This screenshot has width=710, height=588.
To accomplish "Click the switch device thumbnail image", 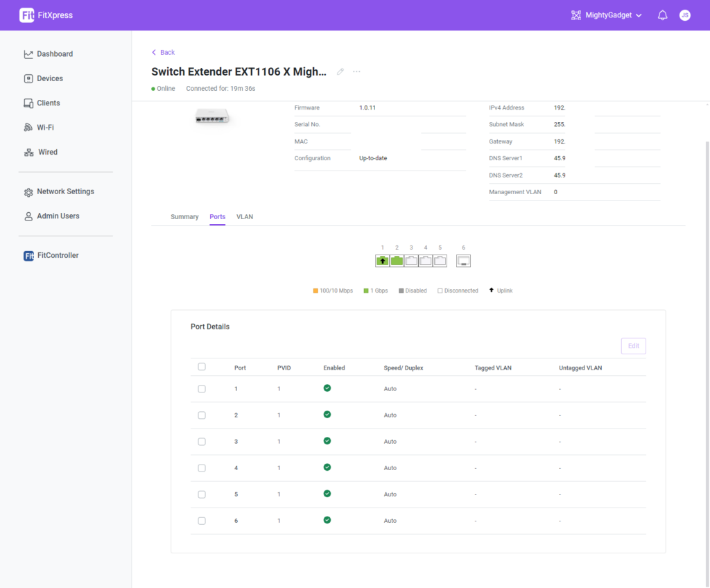I will tap(211, 117).
